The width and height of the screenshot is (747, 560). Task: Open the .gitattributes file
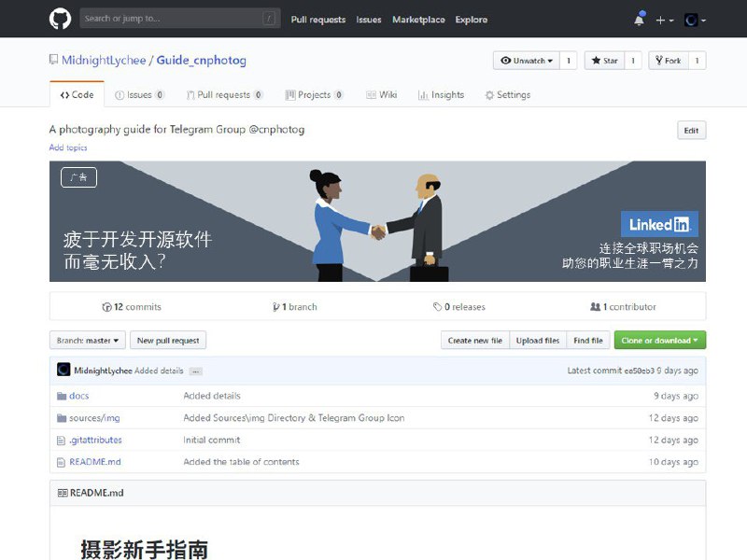(x=96, y=440)
